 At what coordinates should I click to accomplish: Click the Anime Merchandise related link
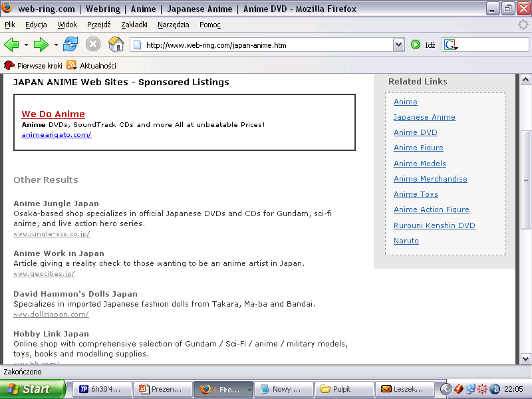point(430,179)
